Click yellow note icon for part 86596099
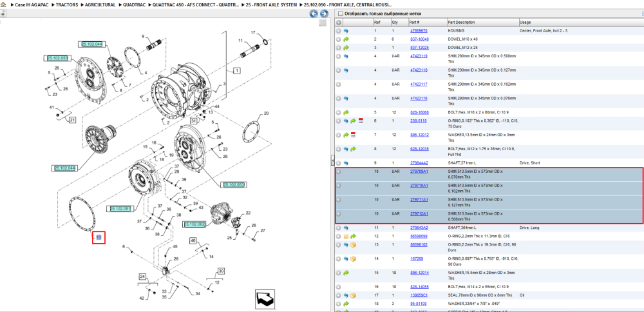Viewport: 644px width, 312px height. (346, 237)
